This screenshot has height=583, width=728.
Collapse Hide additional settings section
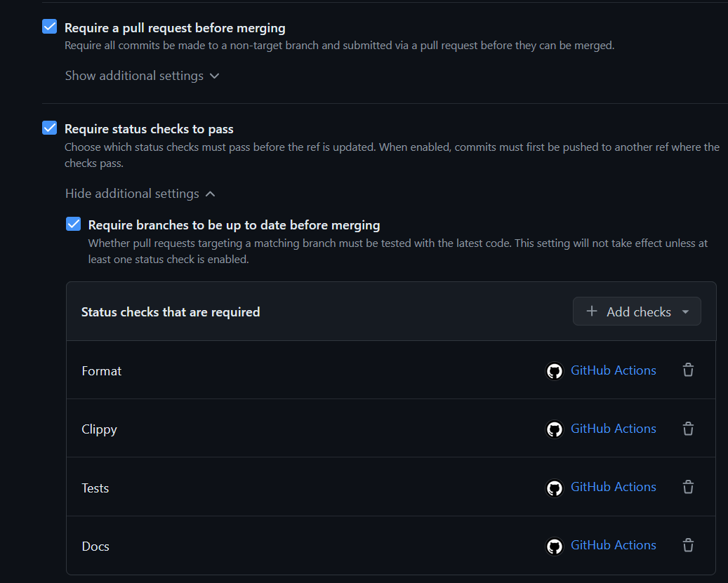[133, 193]
